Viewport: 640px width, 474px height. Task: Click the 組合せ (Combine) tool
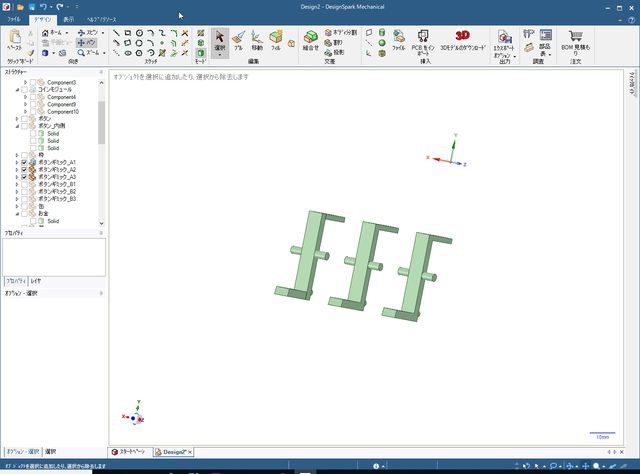311,40
